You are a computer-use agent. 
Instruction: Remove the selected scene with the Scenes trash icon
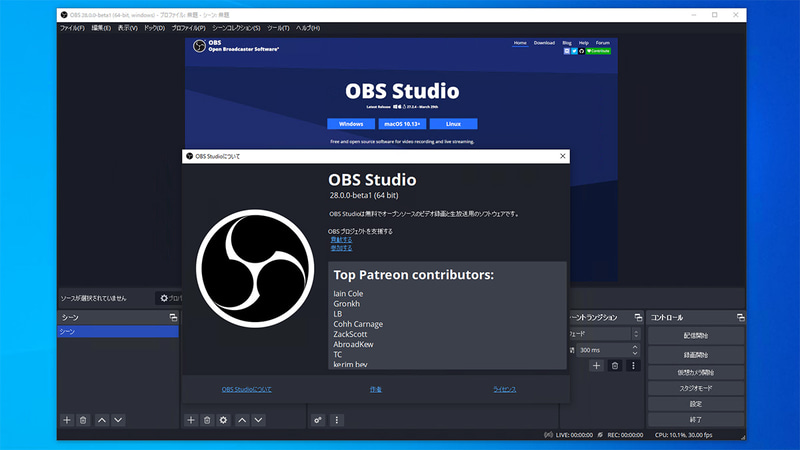[83, 420]
